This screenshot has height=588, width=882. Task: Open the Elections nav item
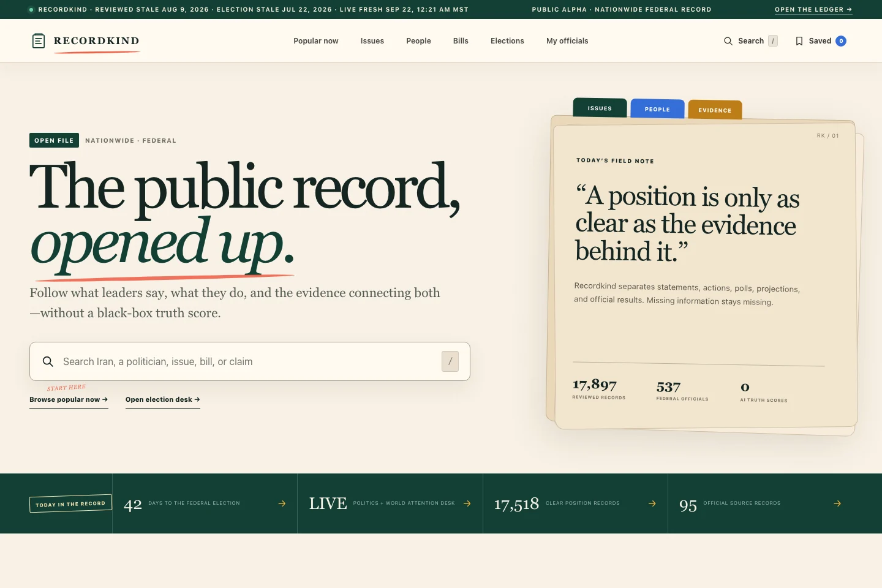(x=507, y=41)
